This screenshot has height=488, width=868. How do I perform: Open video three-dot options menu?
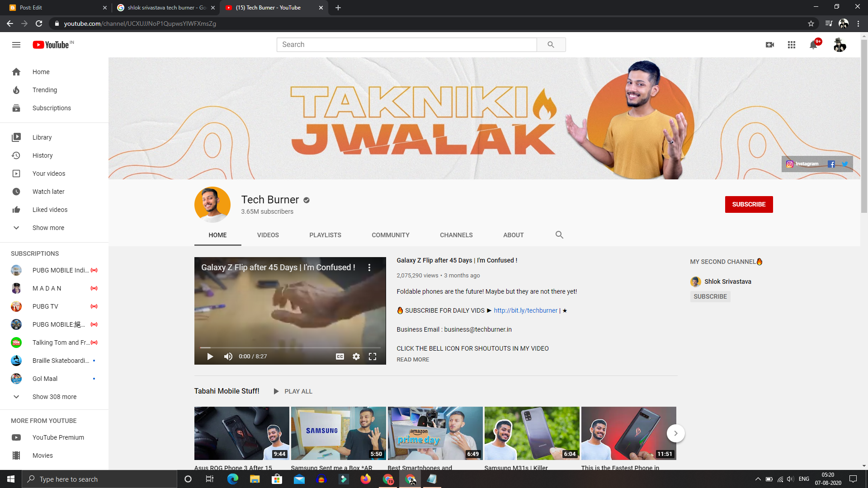[x=369, y=267]
